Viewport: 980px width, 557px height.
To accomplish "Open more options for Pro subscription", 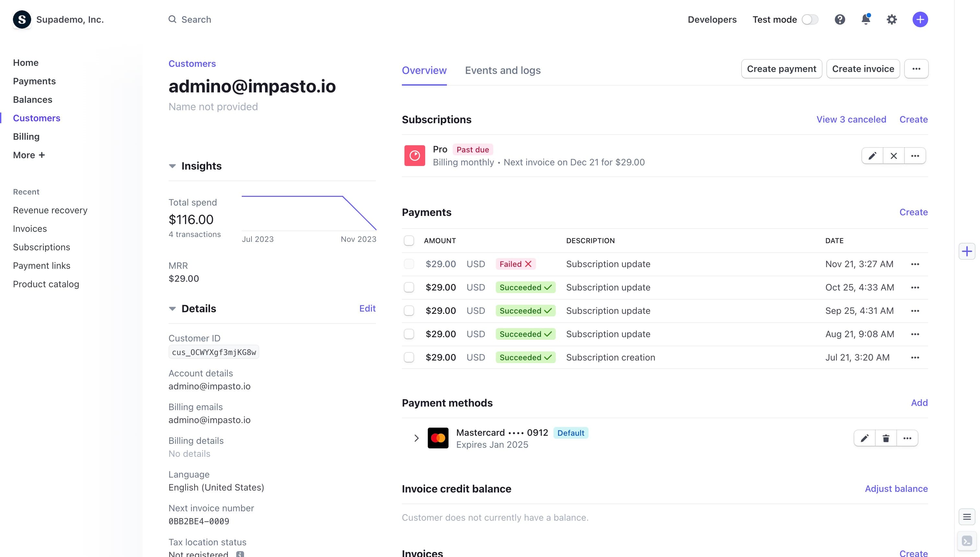I will tap(915, 156).
